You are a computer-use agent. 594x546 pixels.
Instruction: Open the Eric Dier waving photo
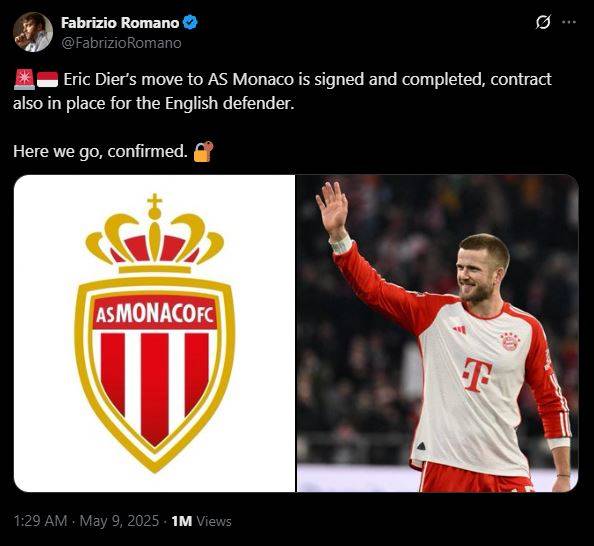coord(438,333)
